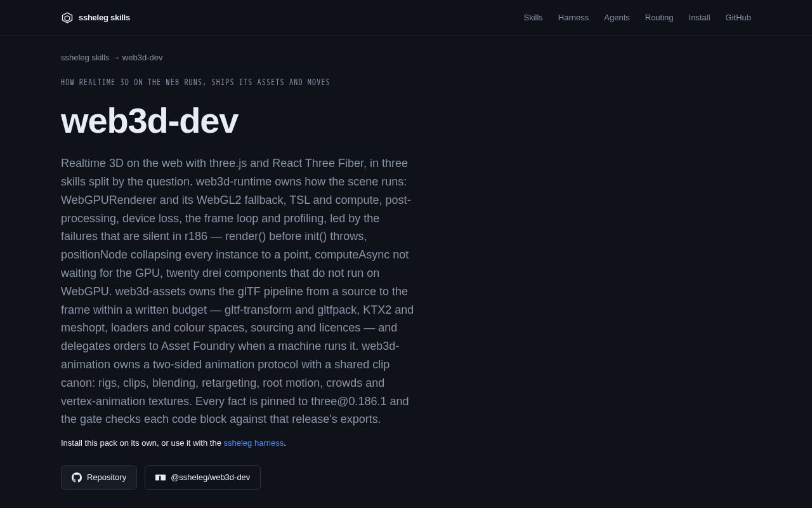Click the 'delegates orders to Asset Foundry' line
Viewport: 812px width, 508px height.
pos(230,346)
